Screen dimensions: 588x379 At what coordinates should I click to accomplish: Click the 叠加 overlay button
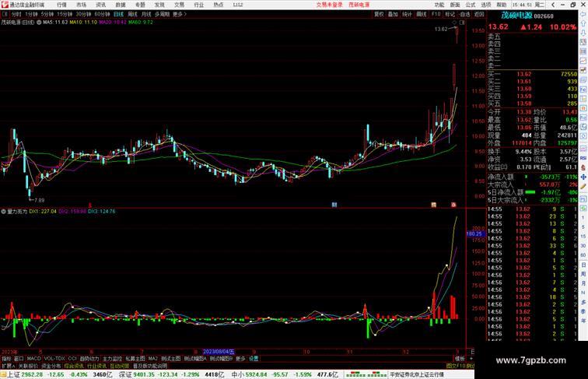393,14
